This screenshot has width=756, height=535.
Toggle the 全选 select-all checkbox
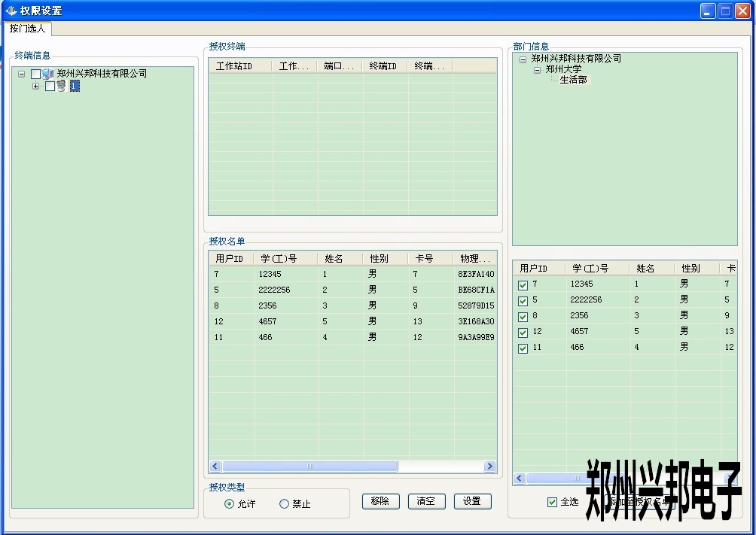pos(552,502)
